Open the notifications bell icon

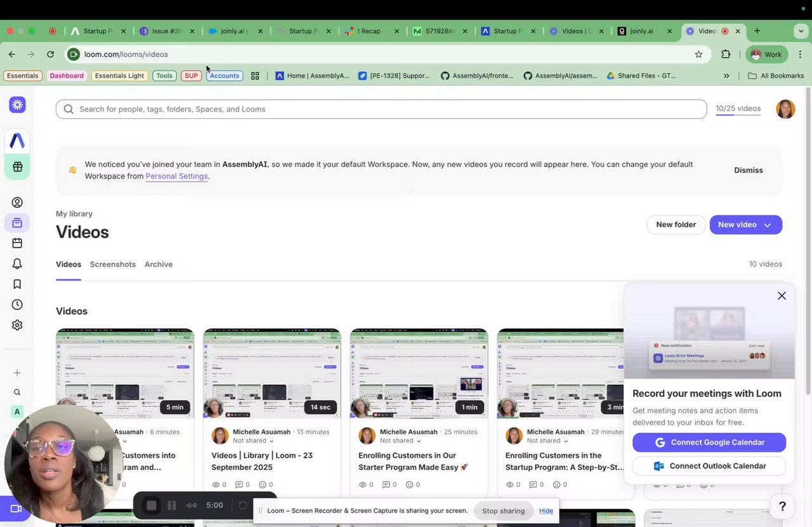[17, 263]
